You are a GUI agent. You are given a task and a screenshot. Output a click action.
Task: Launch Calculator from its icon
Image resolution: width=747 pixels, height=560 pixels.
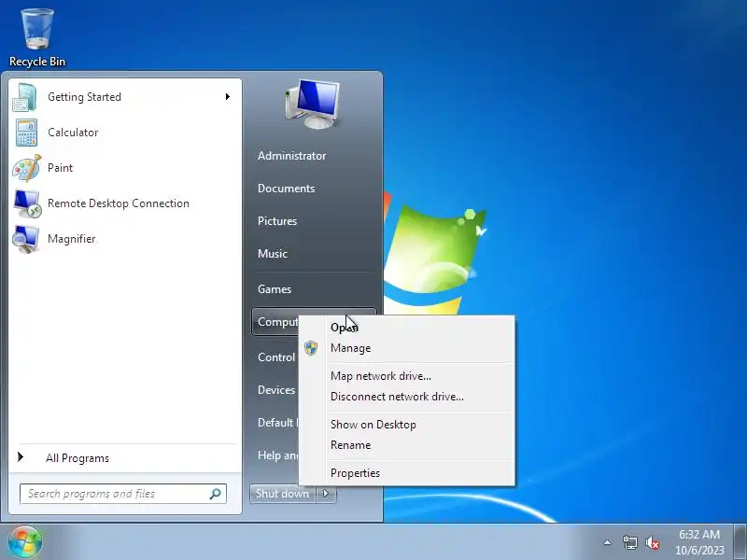pyautogui.click(x=26, y=133)
